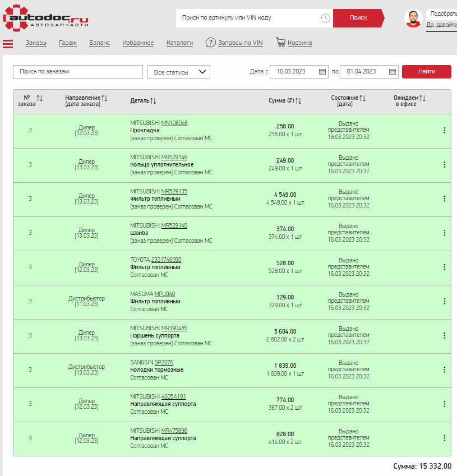Screen dimensions: 457x476
Task: Focus the Поиск по заказам field
Action: 78,72
